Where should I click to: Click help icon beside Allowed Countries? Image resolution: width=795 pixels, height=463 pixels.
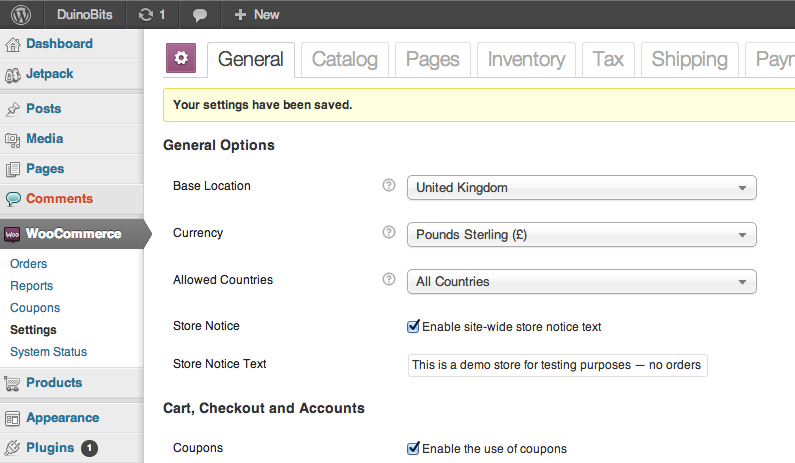tap(389, 280)
